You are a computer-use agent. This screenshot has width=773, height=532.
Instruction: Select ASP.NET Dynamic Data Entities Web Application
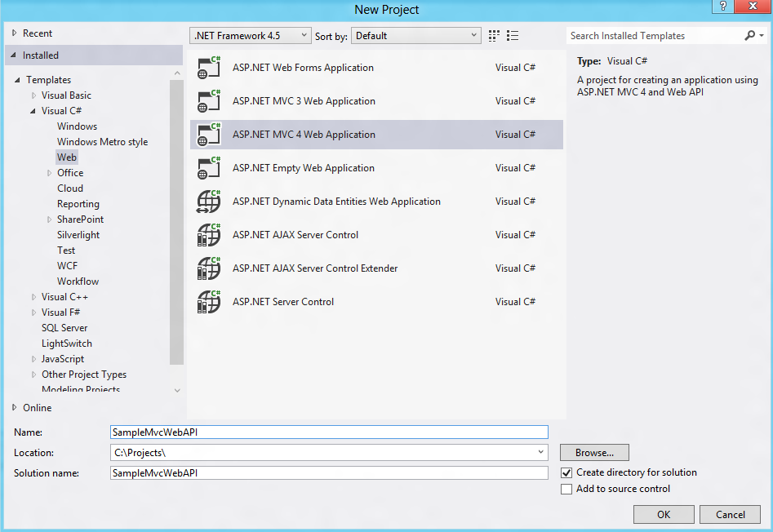[x=376, y=202]
